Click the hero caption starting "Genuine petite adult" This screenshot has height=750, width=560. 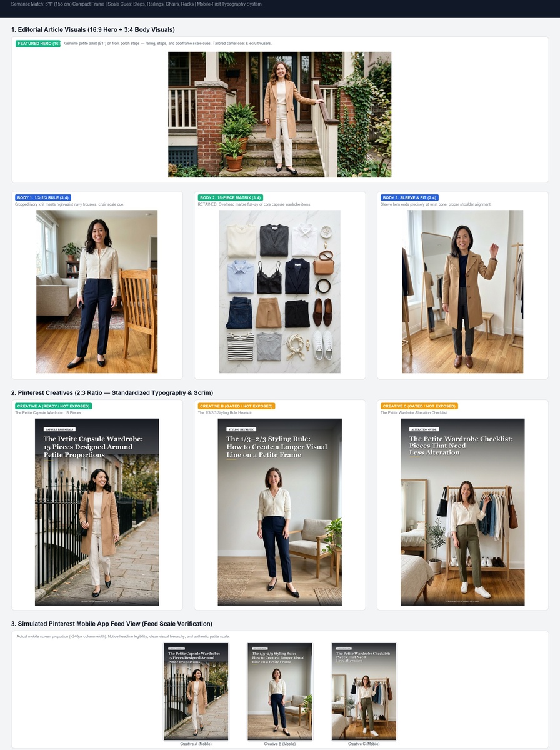168,44
